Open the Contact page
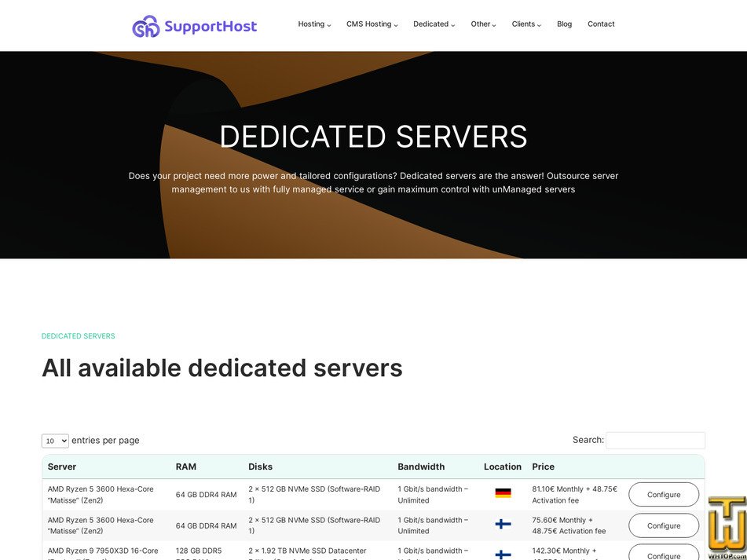 (601, 24)
